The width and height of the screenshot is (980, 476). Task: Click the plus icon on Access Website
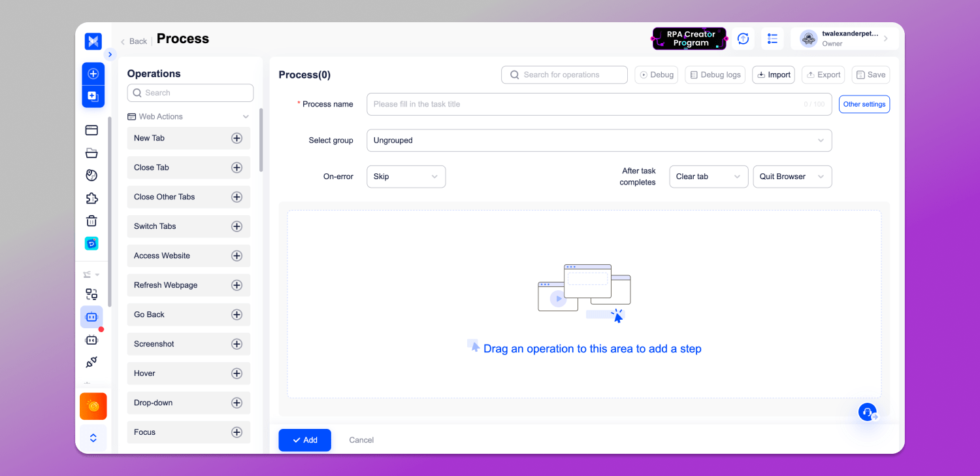pos(237,256)
